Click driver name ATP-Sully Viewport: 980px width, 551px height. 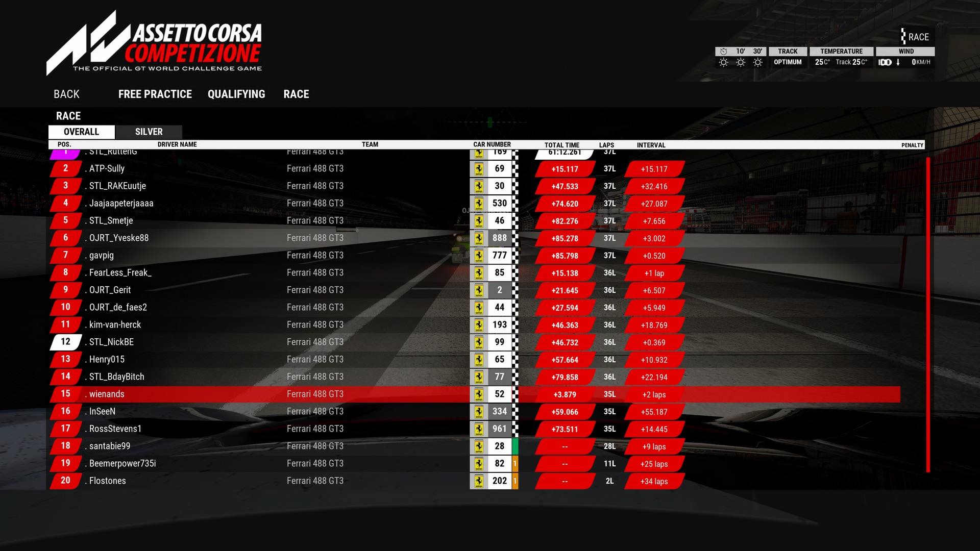[x=107, y=169]
